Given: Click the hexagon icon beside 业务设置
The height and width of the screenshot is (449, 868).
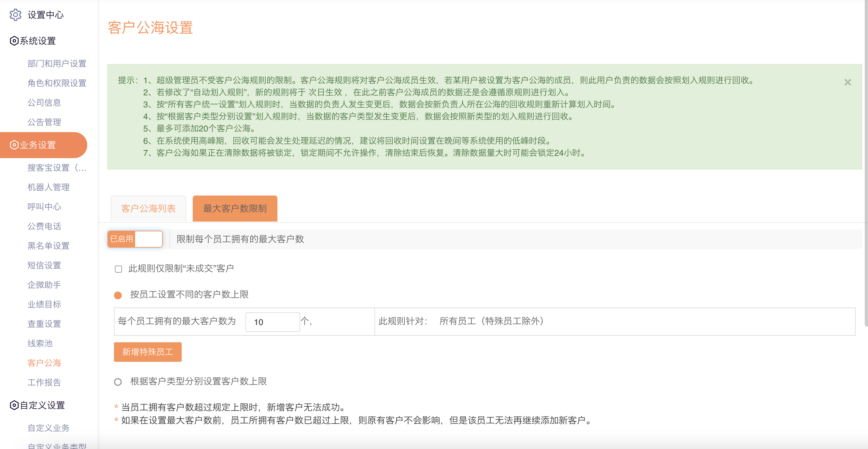Looking at the screenshot, I should point(14,145).
